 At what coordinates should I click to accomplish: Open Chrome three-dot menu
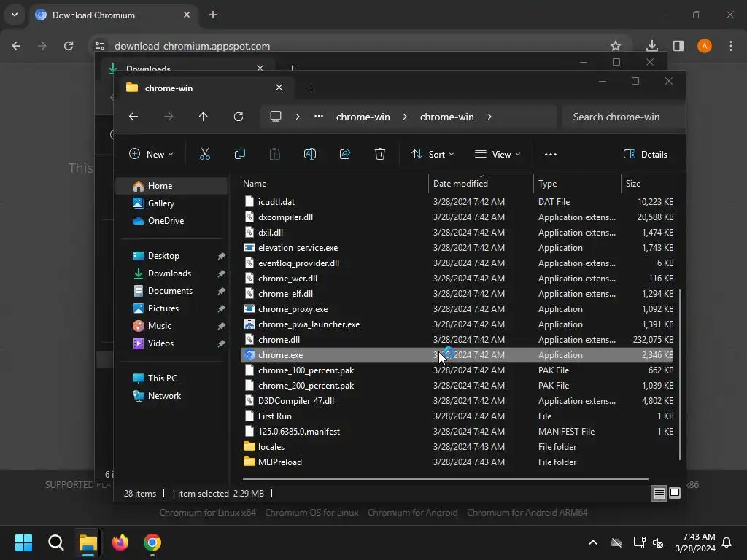pyautogui.click(x=731, y=46)
